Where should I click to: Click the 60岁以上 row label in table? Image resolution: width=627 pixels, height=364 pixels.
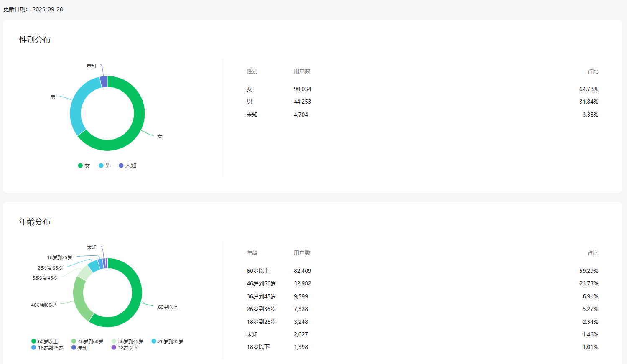click(258, 271)
